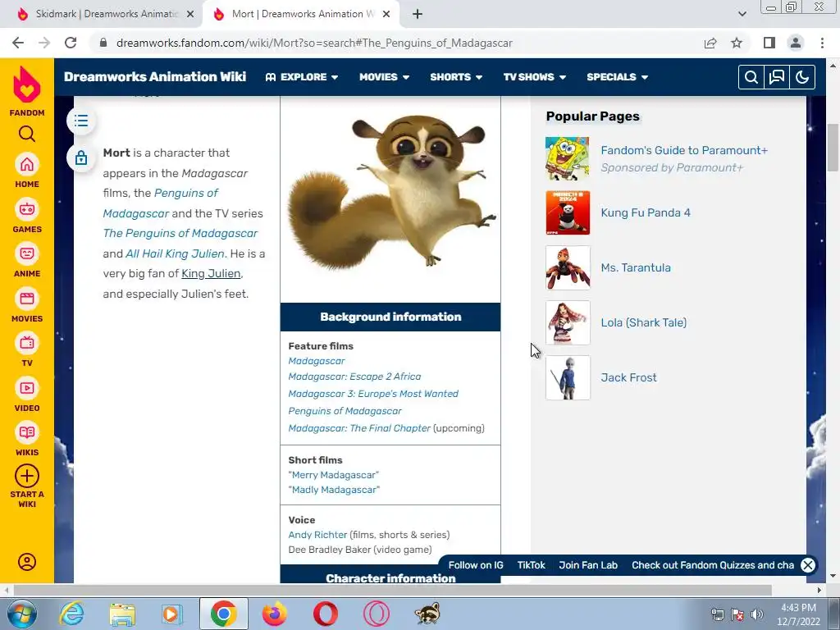
Task: Open the Penguins of Madagascar link in intro
Action: pyautogui.click(x=161, y=203)
